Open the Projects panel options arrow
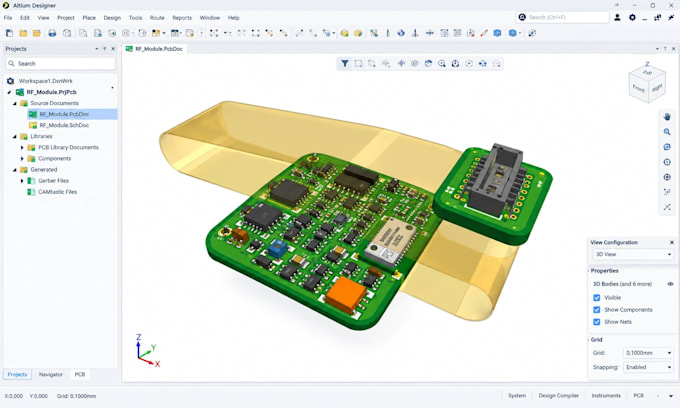The width and height of the screenshot is (680, 408). point(96,49)
